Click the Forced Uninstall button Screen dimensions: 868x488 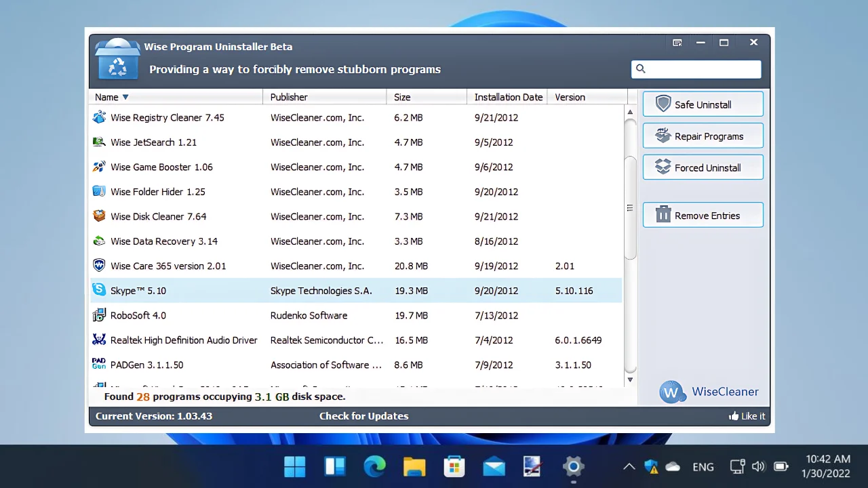point(703,167)
